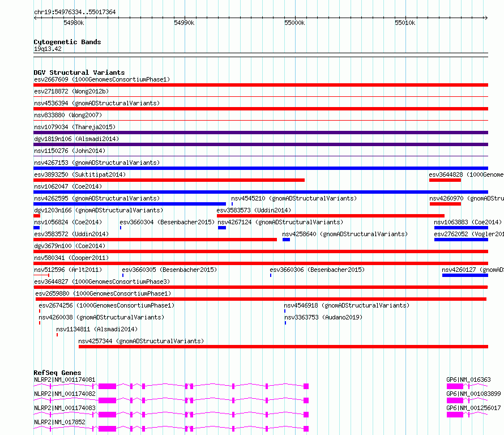Viewport: 504px width, 435px height.
Task: Select the NLRP2|NM_017852 transcript label
Action: point(59,422)
